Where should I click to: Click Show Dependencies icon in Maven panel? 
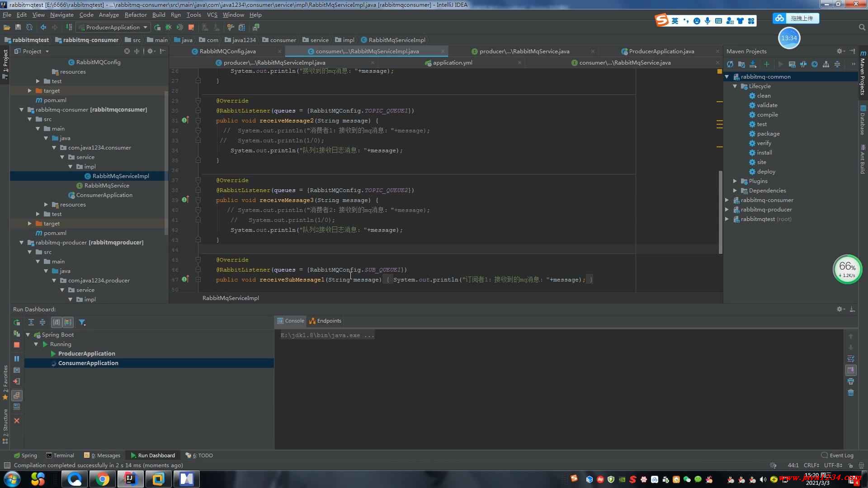(826, 64)
